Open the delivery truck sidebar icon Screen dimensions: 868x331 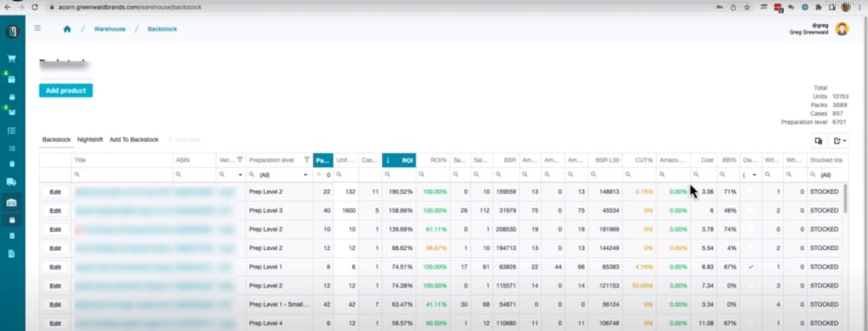click(11, 182)
